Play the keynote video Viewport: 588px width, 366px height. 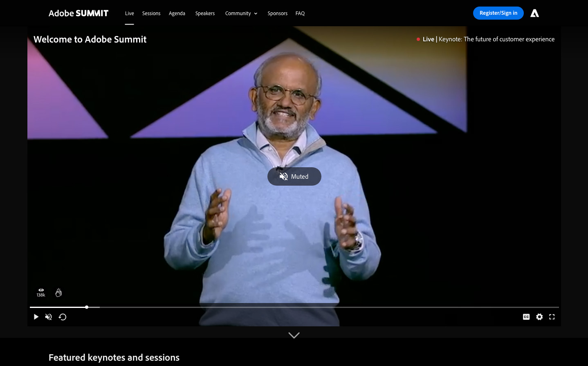pos(36,317)
